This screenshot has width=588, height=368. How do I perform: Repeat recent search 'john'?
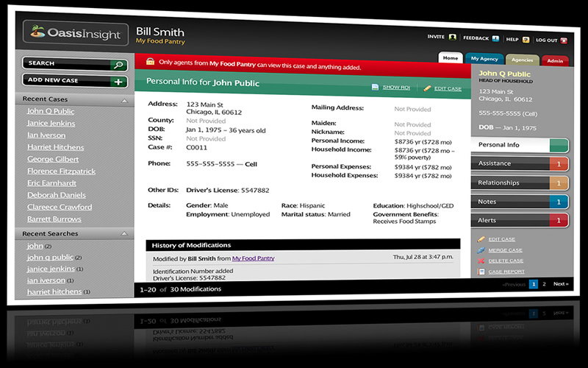(x=35, y=246)
